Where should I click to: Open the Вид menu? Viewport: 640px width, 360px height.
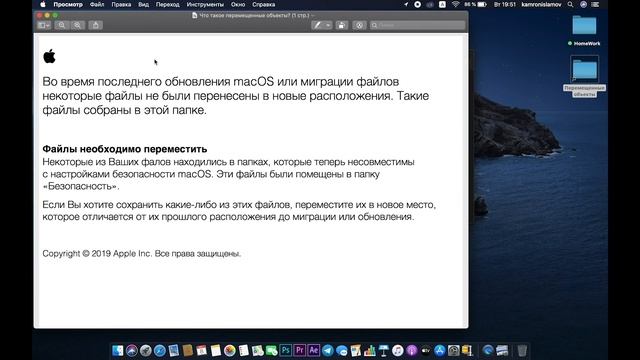143,4
